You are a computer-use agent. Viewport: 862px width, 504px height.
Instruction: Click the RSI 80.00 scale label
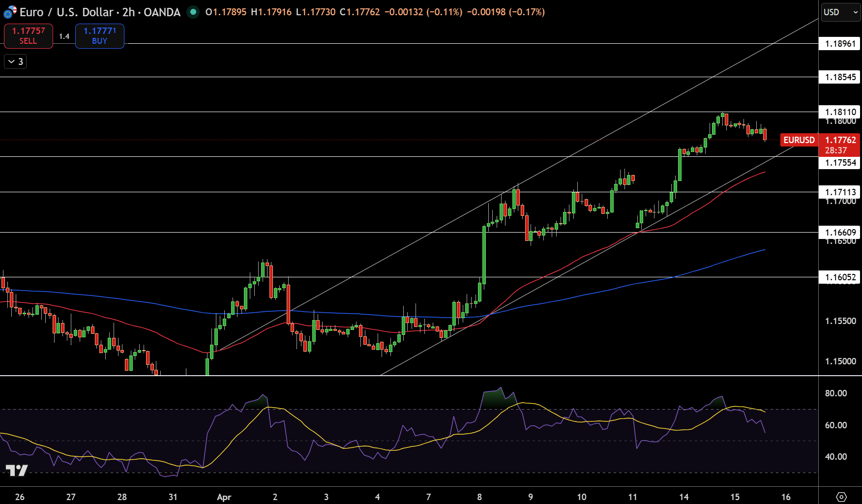tap(835, 393)
